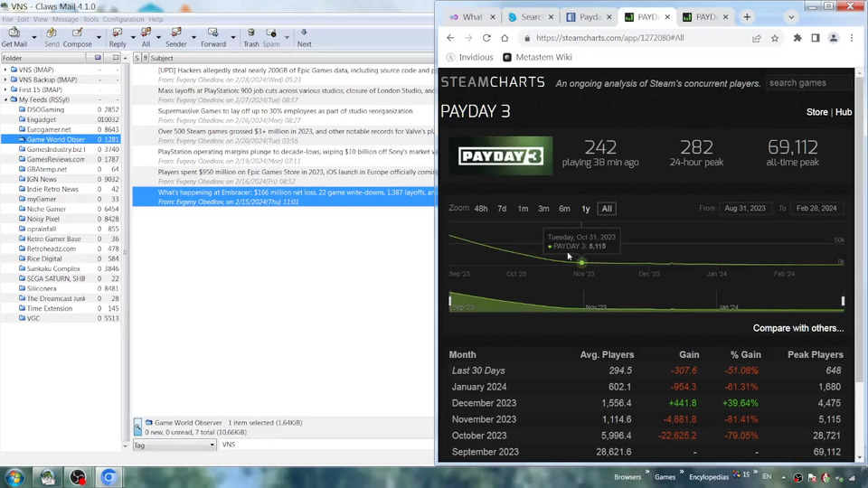This screenshot has height=488, width=868.
Task: Click the Get Mail toolbar icon
Action: pos(14,37)
